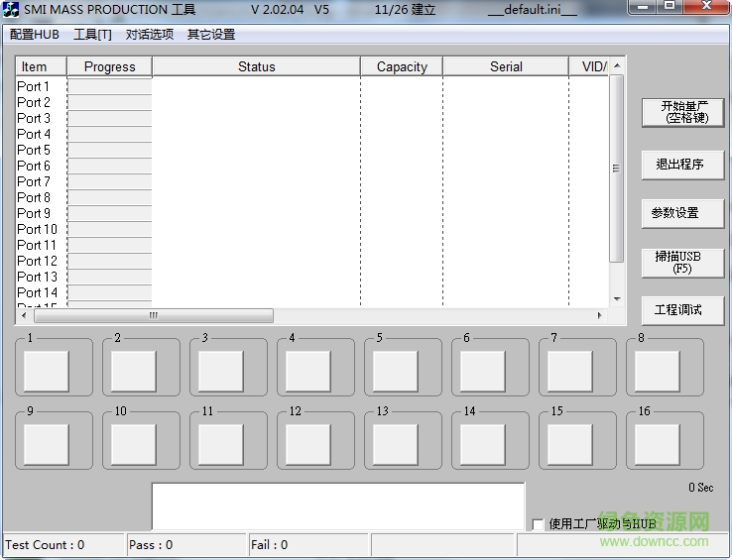Click the Test Count : 0 status field

tap(63, 544)
